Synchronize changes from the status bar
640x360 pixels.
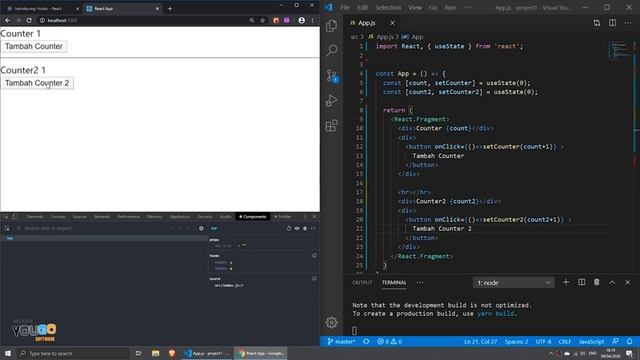[x=366, y=341]
